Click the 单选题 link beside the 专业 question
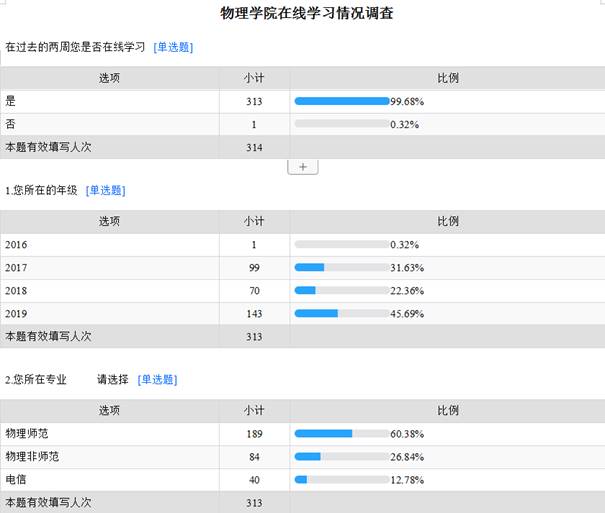The height and width of the screenshot is (513, 605). click(x=156, y=379)
